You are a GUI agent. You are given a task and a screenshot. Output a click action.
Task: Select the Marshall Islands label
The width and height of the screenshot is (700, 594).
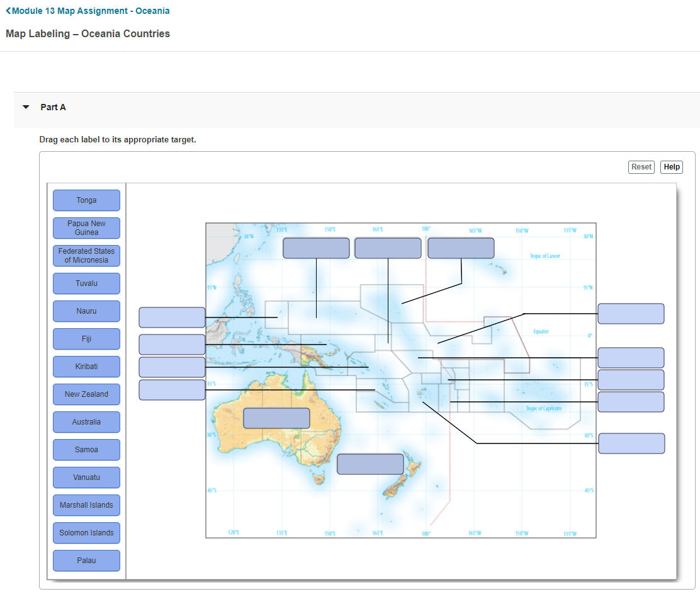[87, 505]
